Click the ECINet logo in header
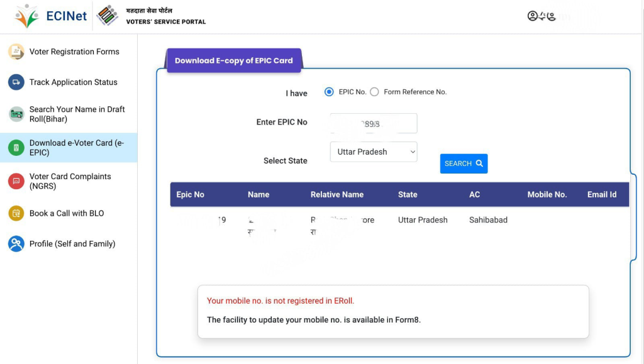Screen dimensions: 644x364 [x=52, y=16]
